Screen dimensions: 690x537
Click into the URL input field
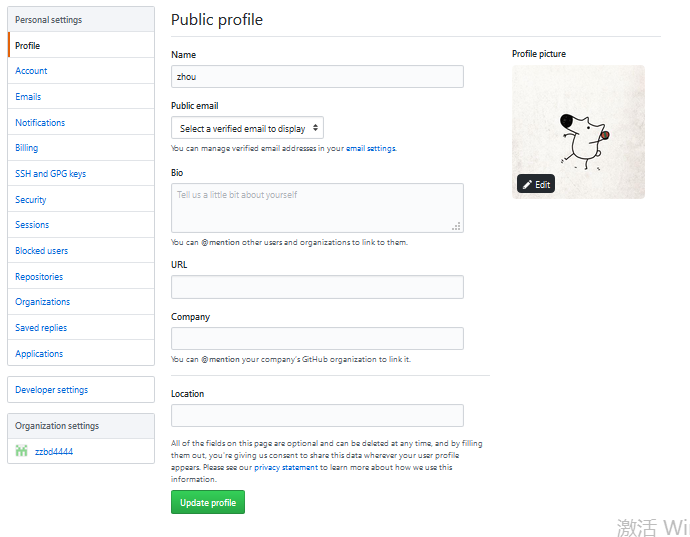pyautogui.click(x=317, y=287)
